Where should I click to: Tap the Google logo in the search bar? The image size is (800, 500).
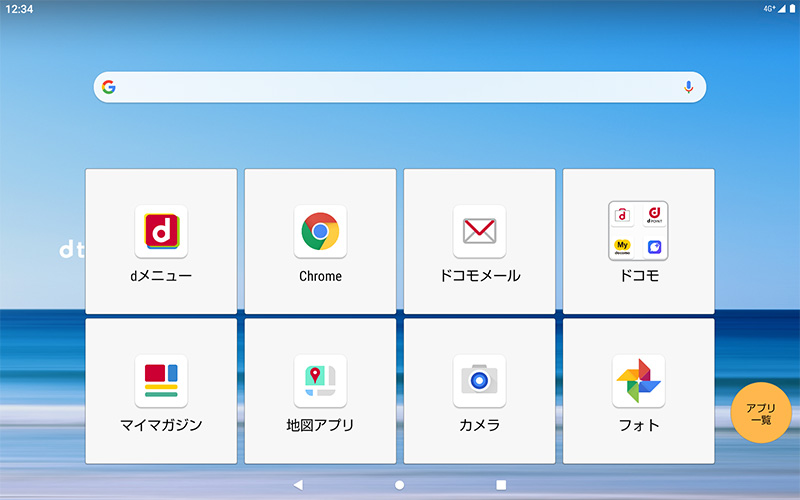click(109, 87)
